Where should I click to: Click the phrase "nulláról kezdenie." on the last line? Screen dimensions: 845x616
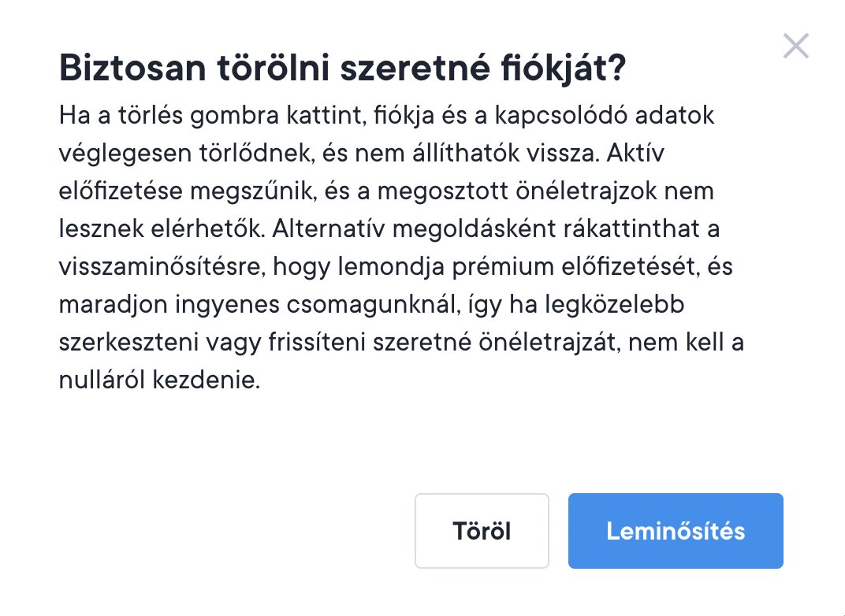click(x=158, y=380)
